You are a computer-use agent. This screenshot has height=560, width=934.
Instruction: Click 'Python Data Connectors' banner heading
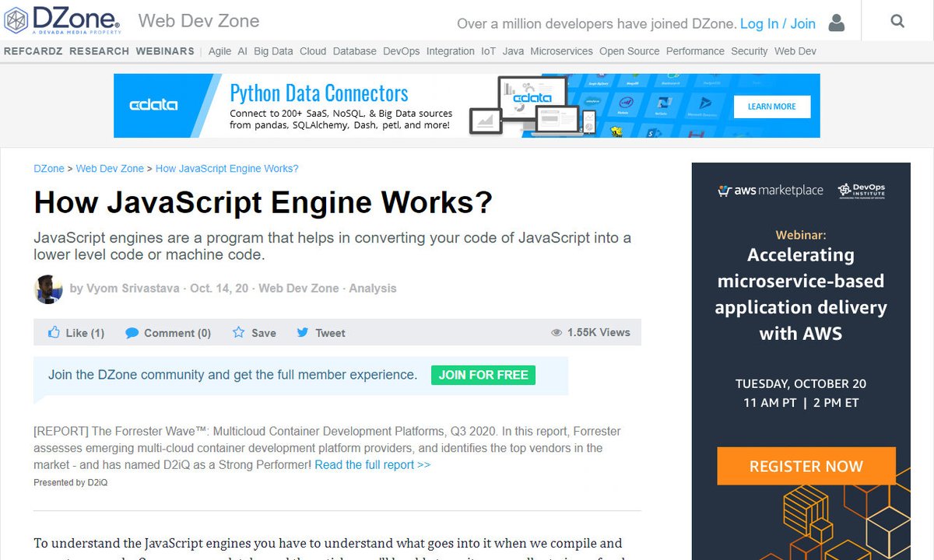(319, 93)
